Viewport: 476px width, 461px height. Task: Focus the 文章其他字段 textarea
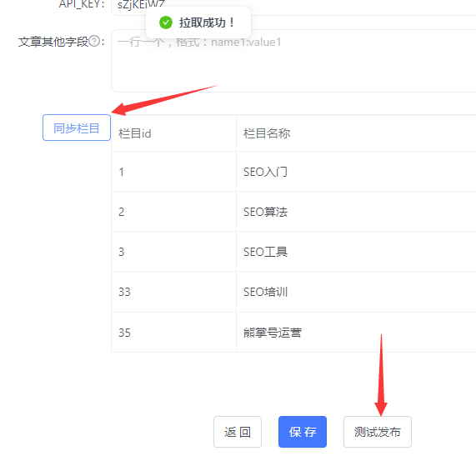(x=293, y=61)
